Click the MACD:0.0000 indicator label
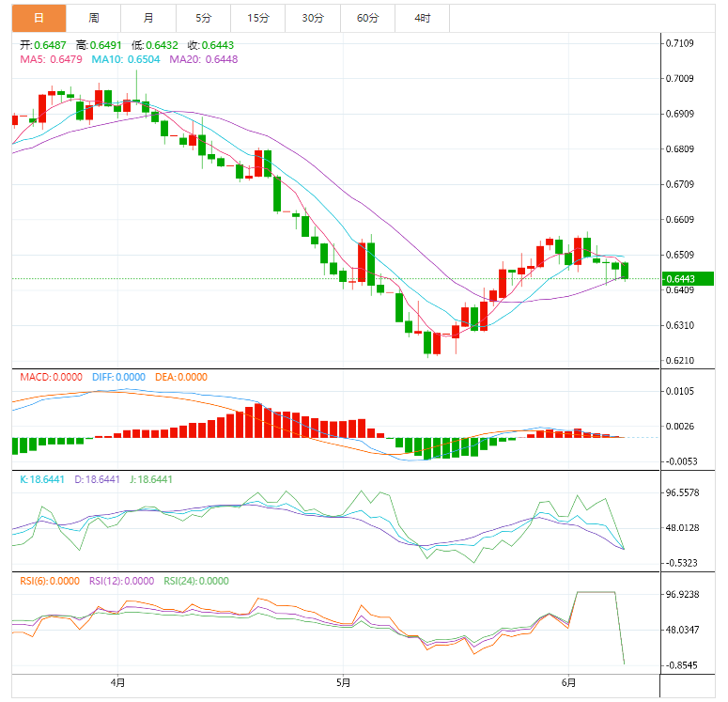The image size is (728, 702). tap(51, 377)
